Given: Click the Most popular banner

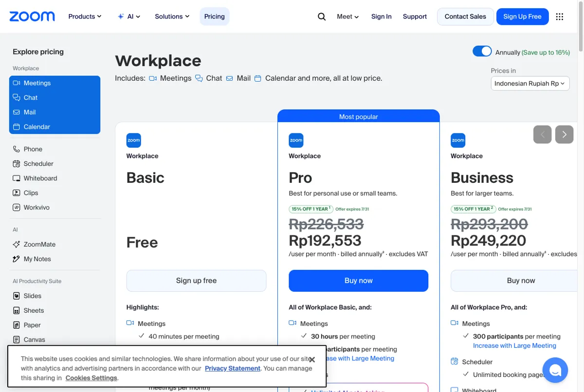Looking at the screenshot, I should 359,116.
